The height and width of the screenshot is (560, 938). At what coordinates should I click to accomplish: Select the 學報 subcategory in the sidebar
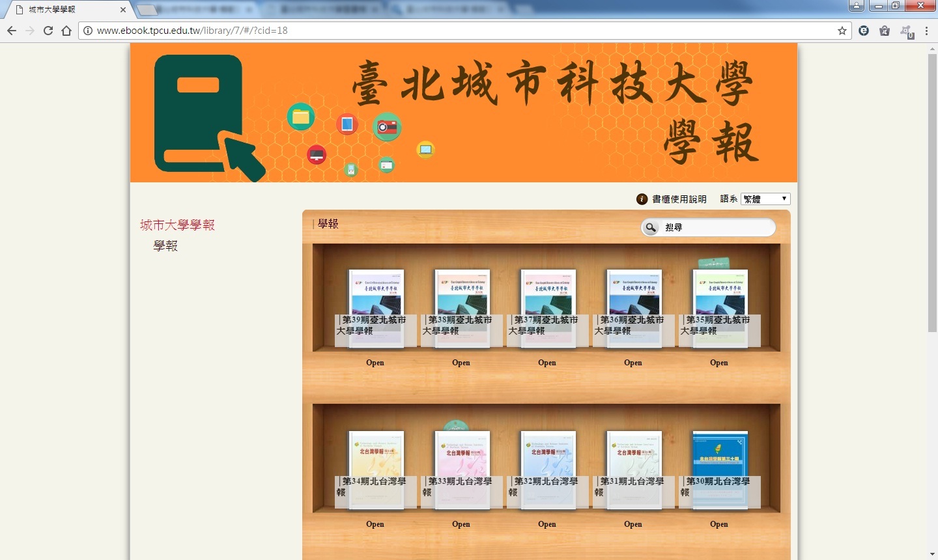165,246
